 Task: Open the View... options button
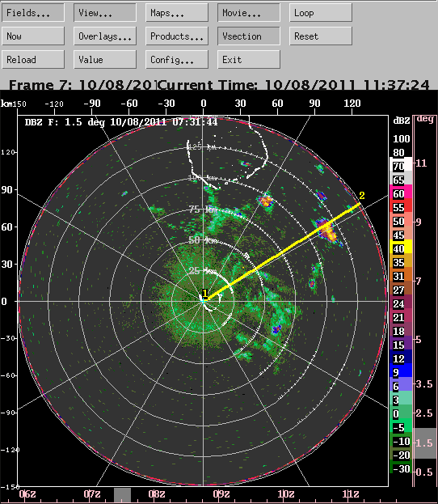[105, 13]
